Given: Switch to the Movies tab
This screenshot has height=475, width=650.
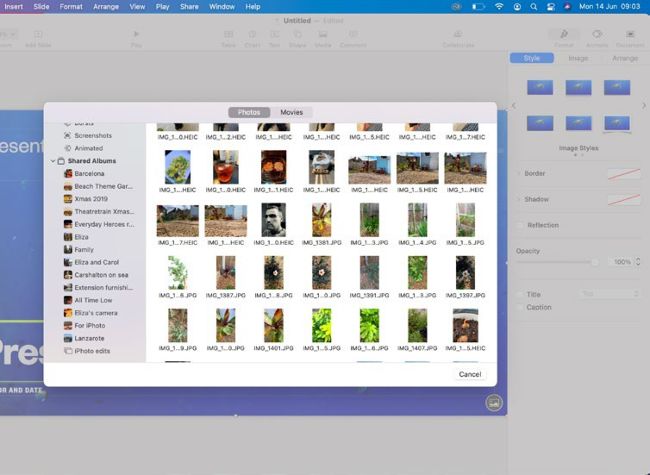Looking at the screenshot, I should (x=291, y=112).
